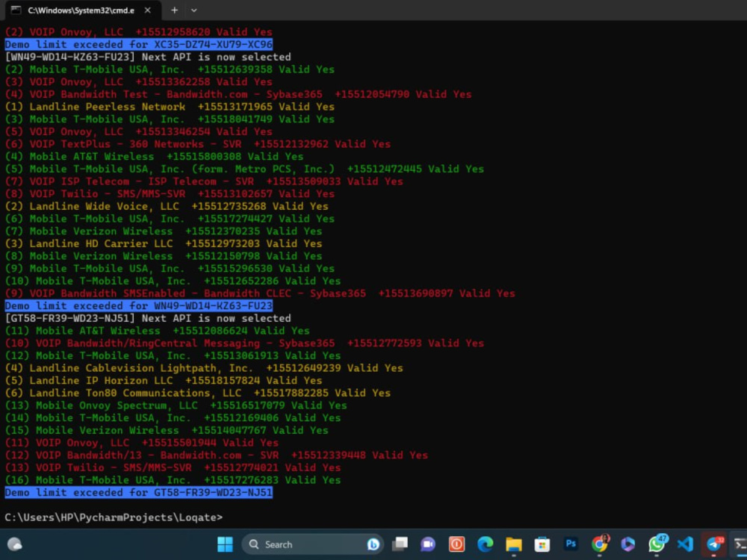This screenshot has width=747, height=560.
Task: Click Cablevision Lightpath line +15512649239
Action: 204,368
